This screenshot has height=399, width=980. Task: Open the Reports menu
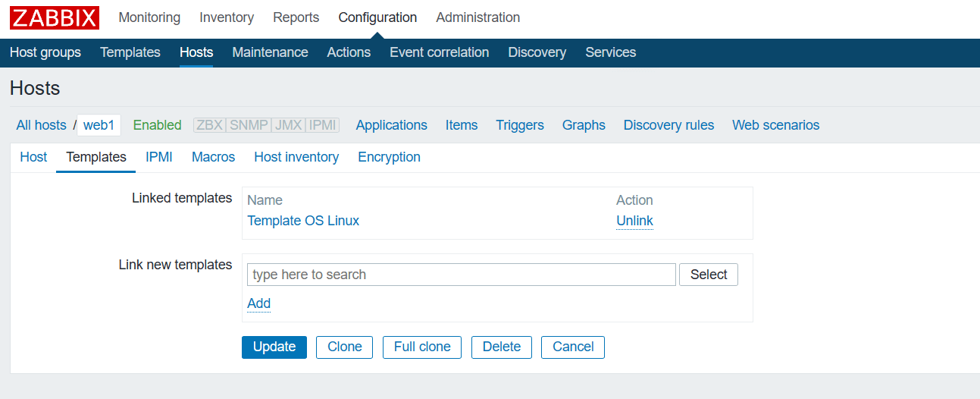pos(296,17)
